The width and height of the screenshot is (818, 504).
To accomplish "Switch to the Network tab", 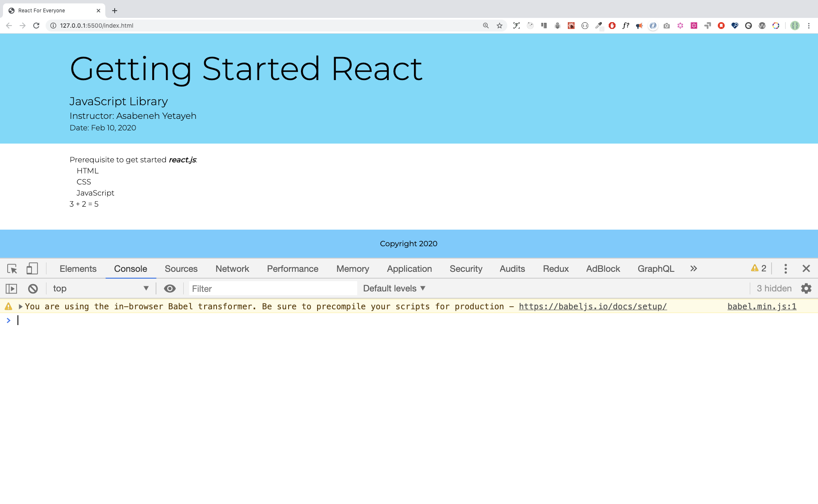I will tap(232, 269).
